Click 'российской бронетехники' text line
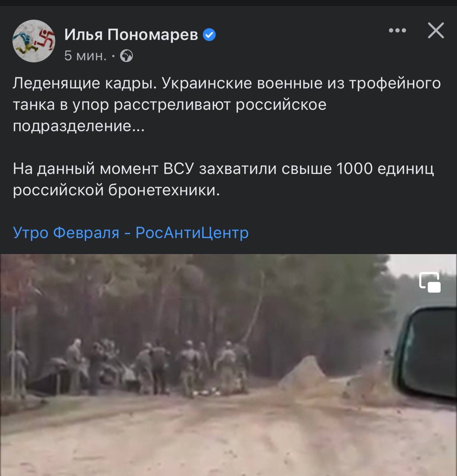 116,190
